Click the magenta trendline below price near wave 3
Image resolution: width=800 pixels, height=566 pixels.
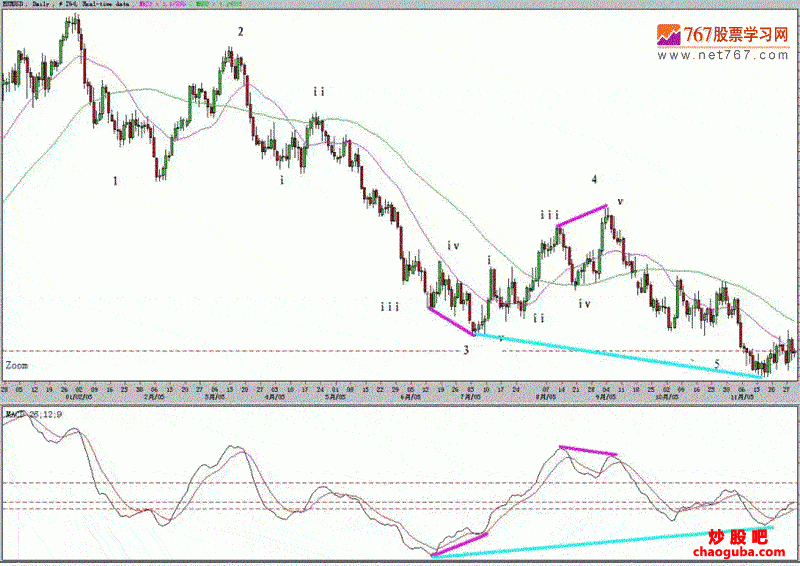pyautogui.click(x=452, y=321)
